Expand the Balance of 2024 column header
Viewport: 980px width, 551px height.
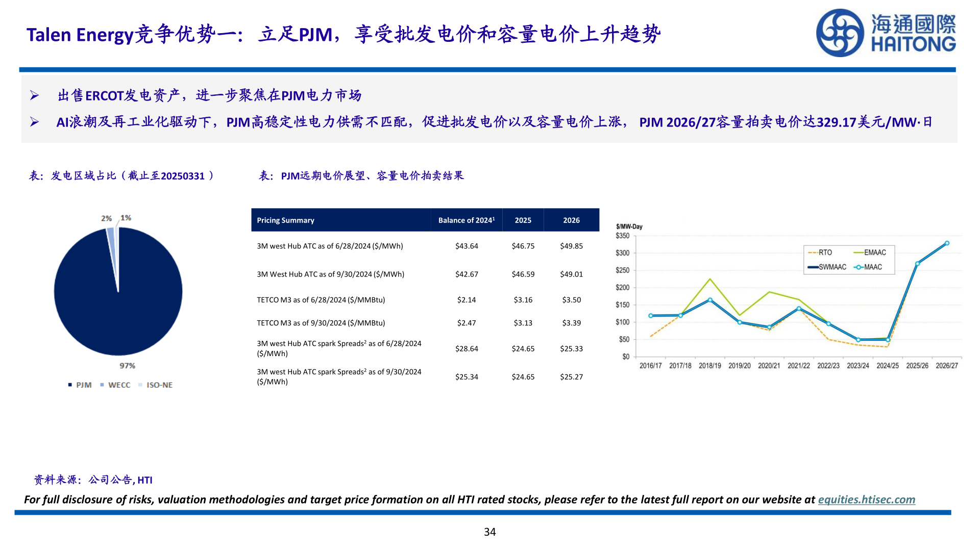tap(466, 220)
